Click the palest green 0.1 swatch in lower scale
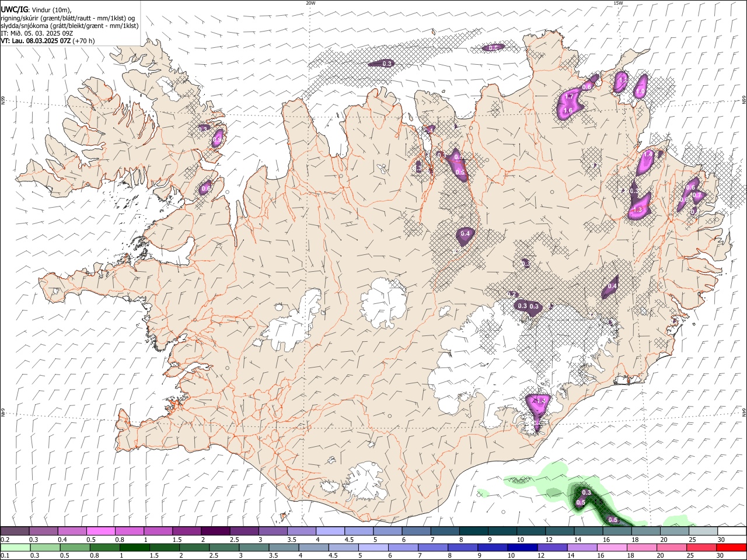 coord(15,548)
